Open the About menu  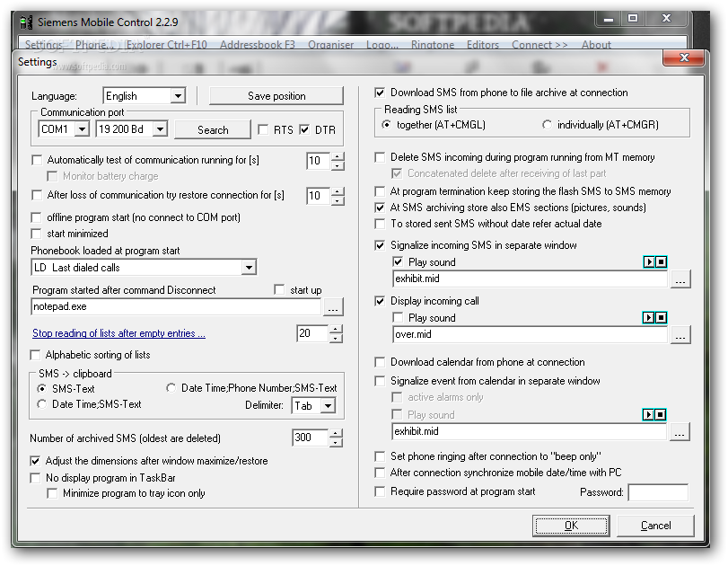click(x=596, y=45)
